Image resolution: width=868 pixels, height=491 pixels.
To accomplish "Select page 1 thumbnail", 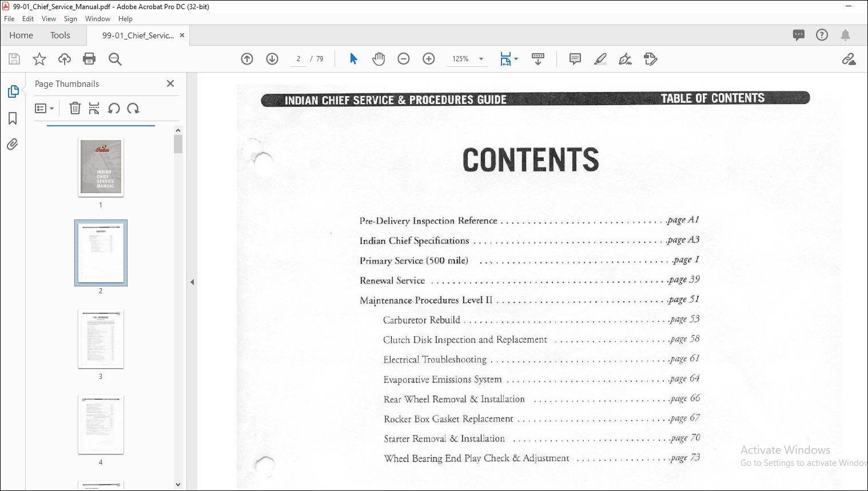I will coord(101,167).
